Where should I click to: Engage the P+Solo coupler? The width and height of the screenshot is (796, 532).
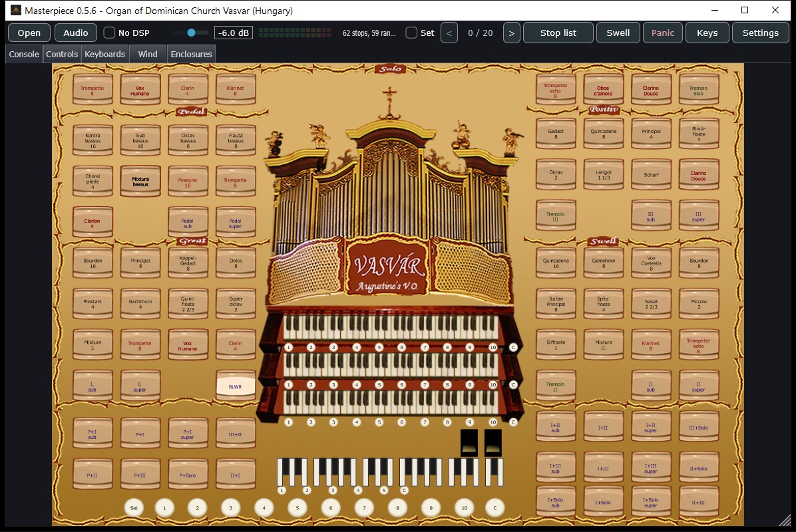(188, 475)
